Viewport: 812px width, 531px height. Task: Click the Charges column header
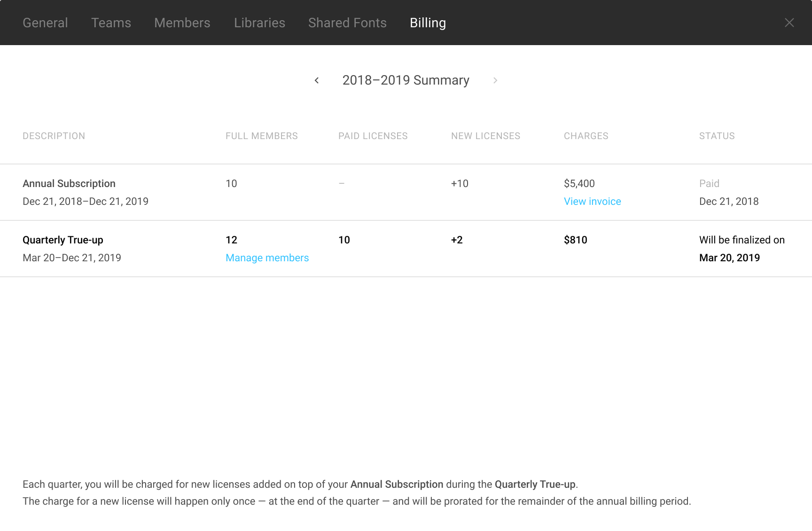(x=586, y=136)
